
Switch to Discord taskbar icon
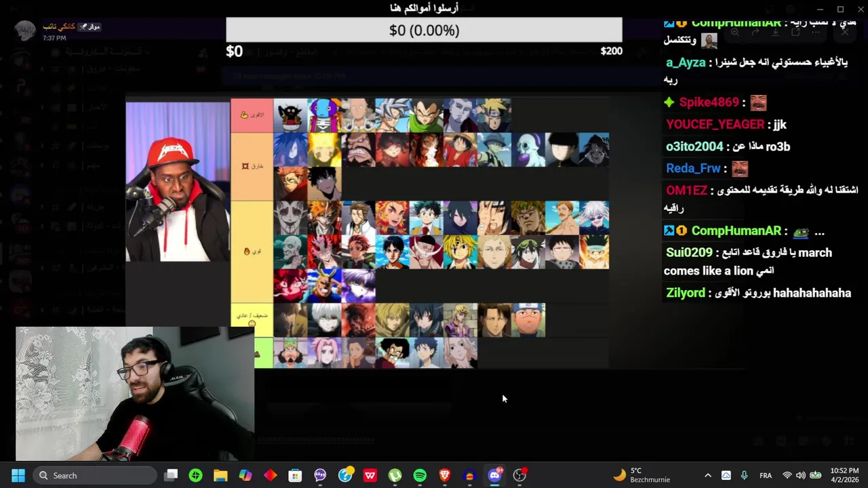click(x=495, y=474)
